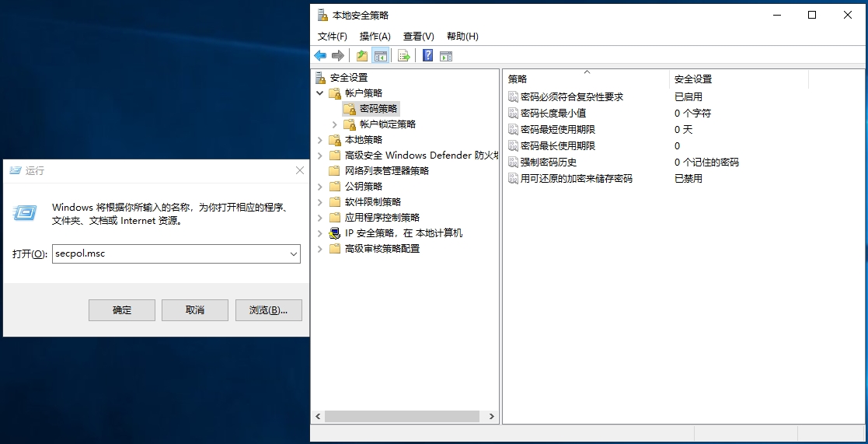Select 密码必须符合复杂性要求 policy text
This screenshot has width=868, height=444.
tap(572, 97)
